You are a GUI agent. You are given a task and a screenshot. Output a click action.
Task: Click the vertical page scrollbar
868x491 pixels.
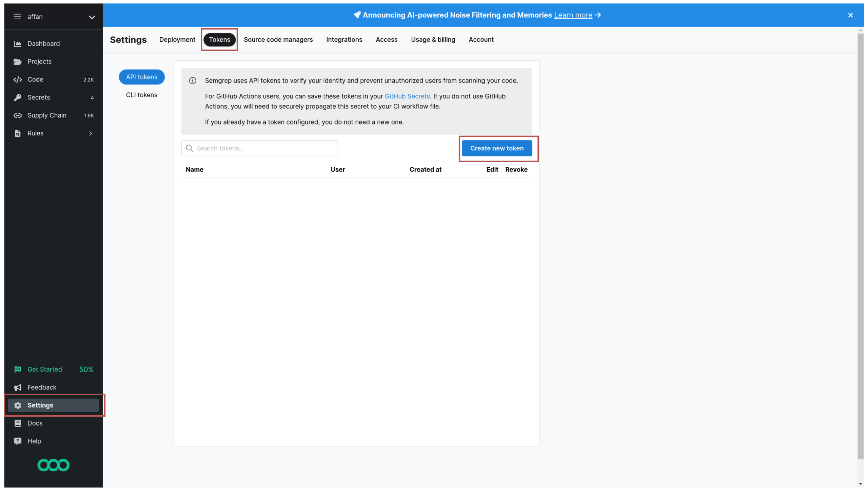click(861, 246)
